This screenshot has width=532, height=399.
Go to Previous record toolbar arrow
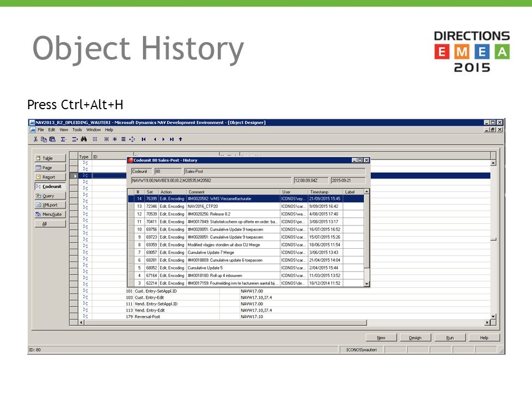[x=155, y=139]
